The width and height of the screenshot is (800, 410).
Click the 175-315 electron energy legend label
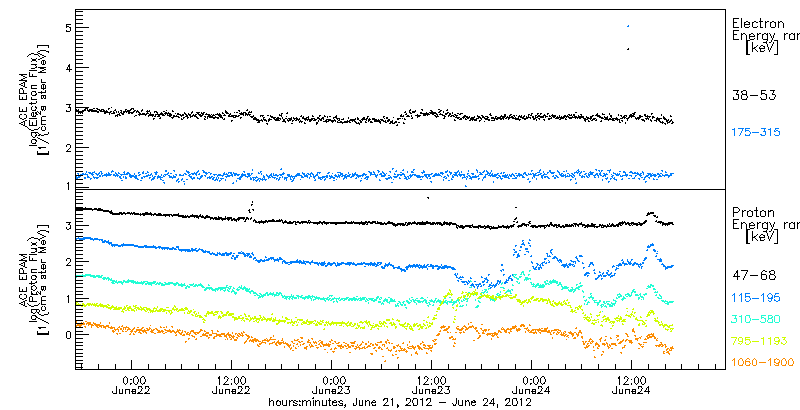pyautogui.click(x=756, y=133)
